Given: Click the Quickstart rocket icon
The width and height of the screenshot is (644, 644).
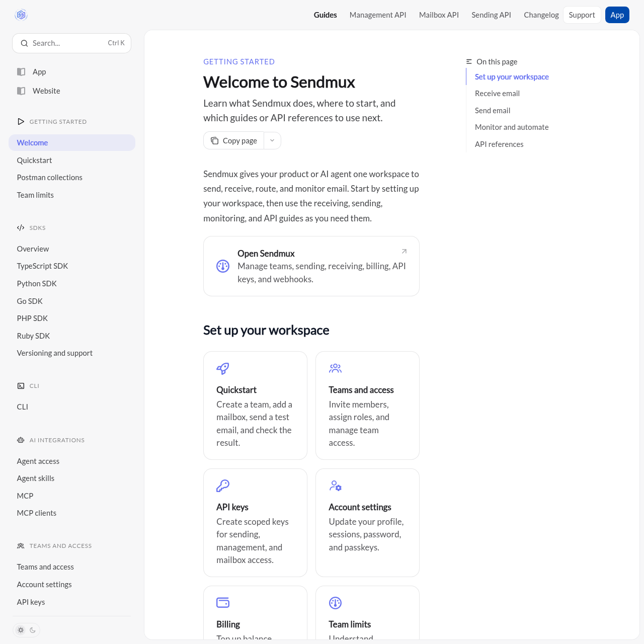Looking at the screenshot, I should 223,369.
